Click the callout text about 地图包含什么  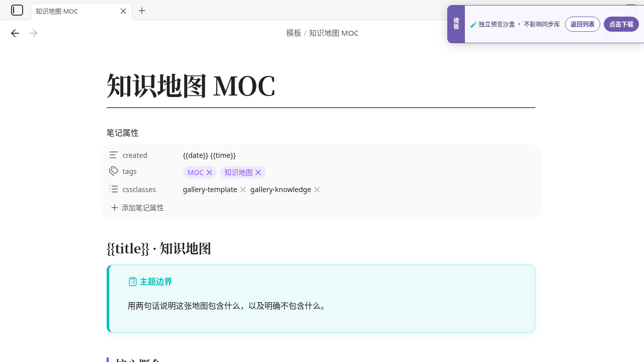click(x=228, y=306)
